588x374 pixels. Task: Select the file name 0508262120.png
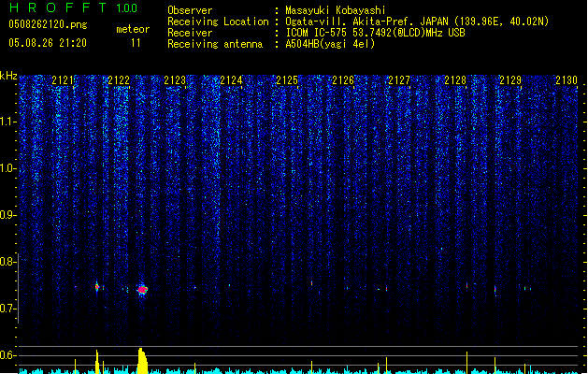point(48,24)
